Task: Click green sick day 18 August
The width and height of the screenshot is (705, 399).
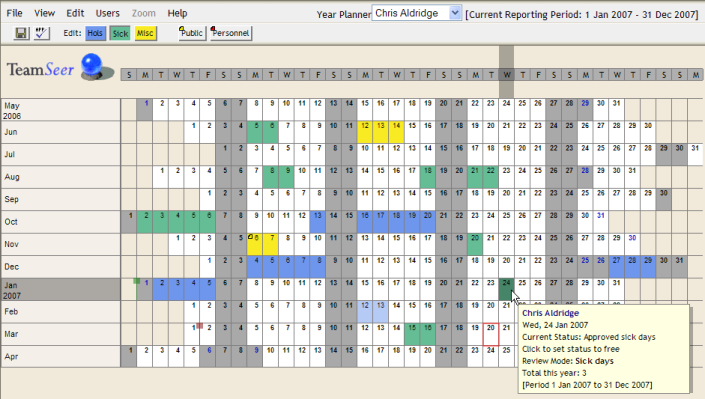Action: (428, 177)
